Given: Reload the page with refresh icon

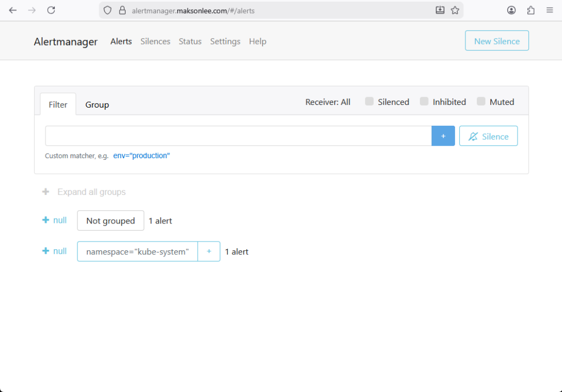Looking at the screenshot, I should point(51,10).
